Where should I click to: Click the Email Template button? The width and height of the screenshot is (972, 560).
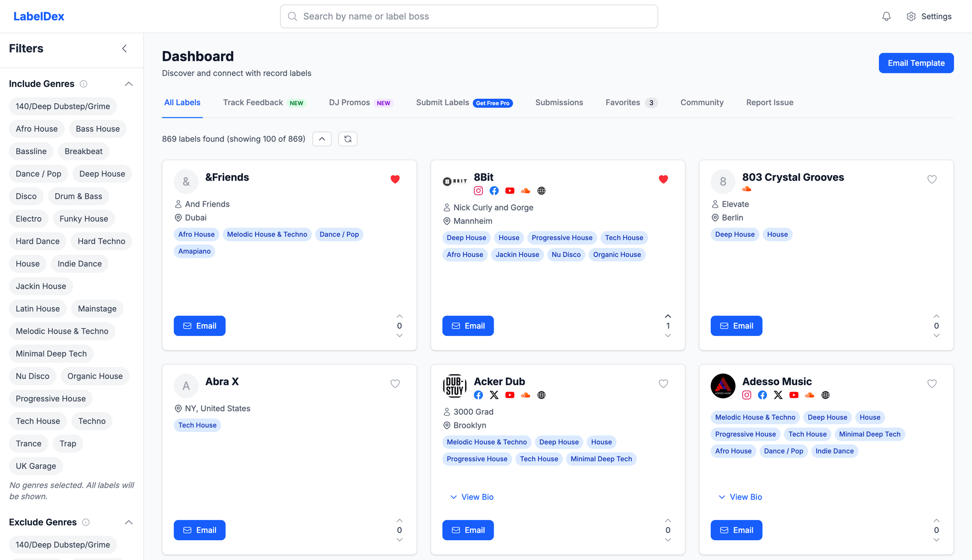tap(916, 63)
